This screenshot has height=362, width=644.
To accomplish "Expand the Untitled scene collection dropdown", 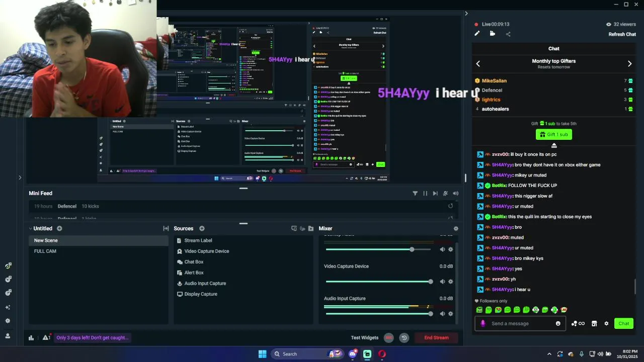I will pyautogui.click(x=30, y=228).
